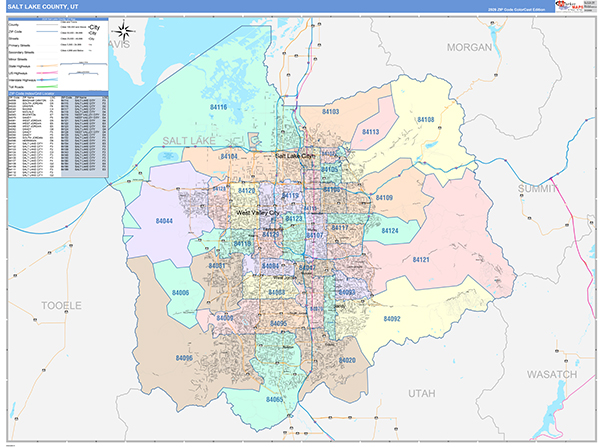Image resolution: width=600 pixels, height=447 pixels.
Task: Click ZIP label 84120 on the map
Action: coord(246,191)
